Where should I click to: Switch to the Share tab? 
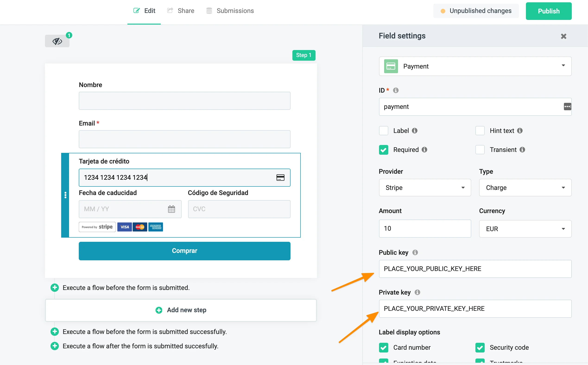pyautogui.click(x=181, y=11)
